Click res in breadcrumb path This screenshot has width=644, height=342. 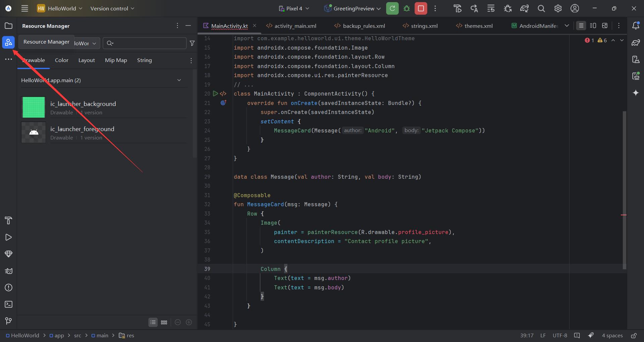(x=126, y=336)
